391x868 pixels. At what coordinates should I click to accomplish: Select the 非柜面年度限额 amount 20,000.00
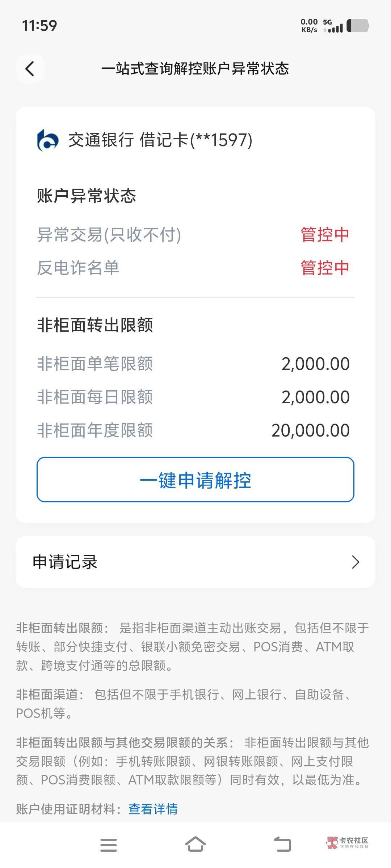(x=310, y=430)
